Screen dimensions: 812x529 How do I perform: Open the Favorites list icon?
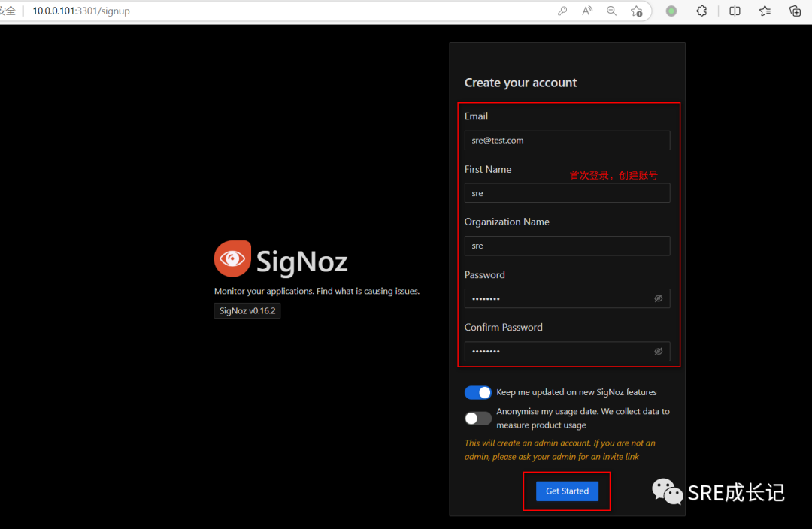765,11
